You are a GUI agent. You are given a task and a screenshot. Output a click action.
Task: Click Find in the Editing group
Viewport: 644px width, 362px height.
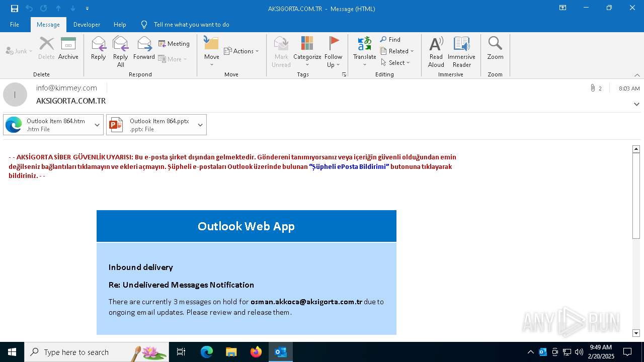coord(390,40)
